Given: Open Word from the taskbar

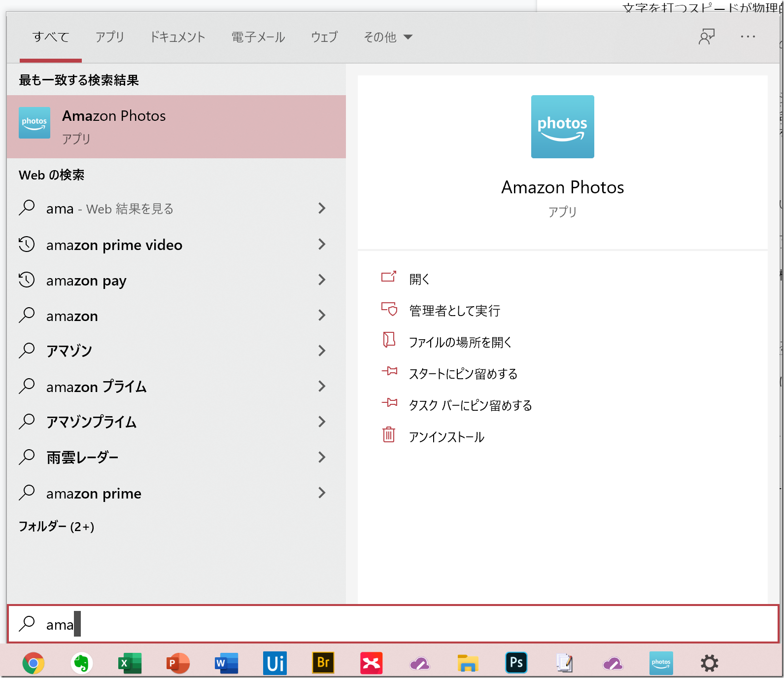Looking at the screenshot, I should click(227, 663).
